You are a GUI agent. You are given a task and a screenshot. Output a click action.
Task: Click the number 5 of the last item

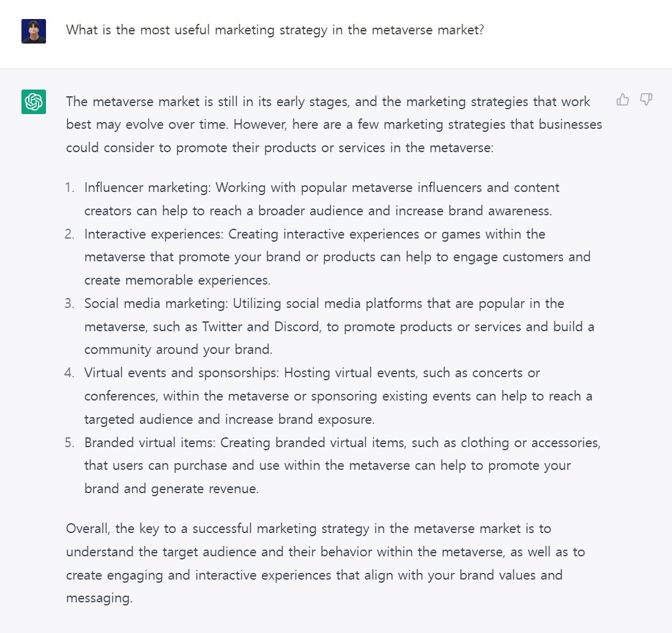69,442
